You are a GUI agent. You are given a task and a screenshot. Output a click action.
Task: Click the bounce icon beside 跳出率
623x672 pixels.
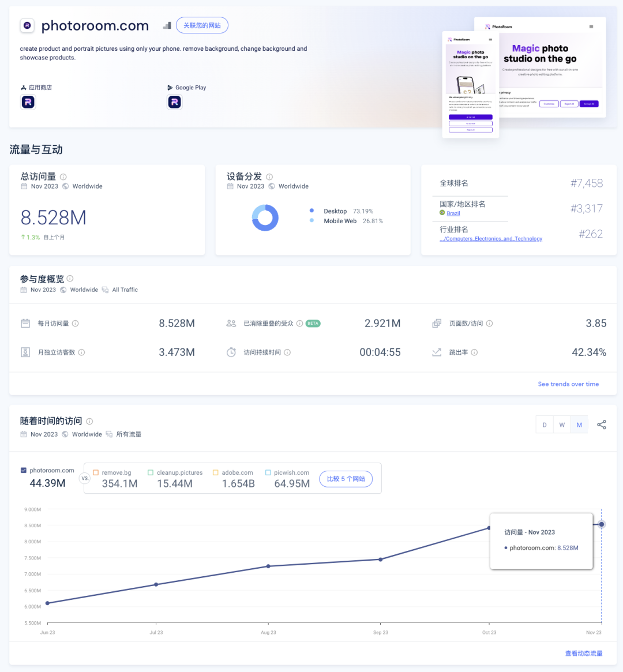[437, 352]
